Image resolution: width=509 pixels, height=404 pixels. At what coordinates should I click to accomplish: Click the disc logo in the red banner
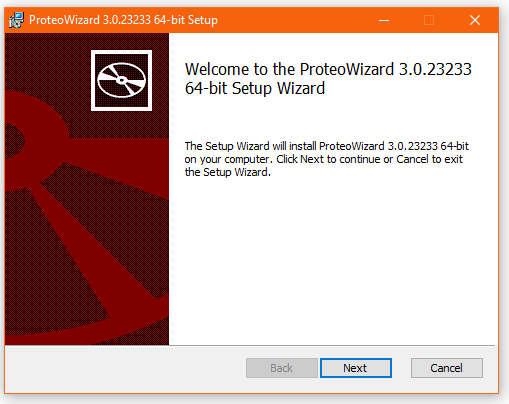[x=121, y=80]
